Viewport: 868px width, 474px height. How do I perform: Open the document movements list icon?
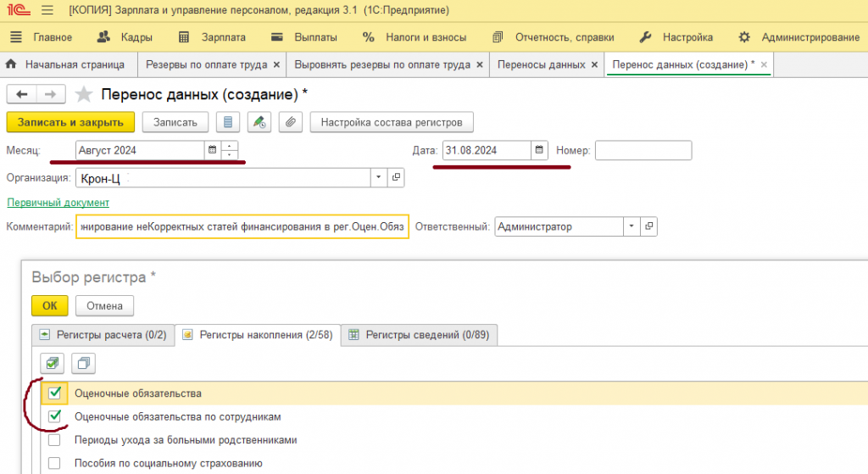tap(228, 122)
